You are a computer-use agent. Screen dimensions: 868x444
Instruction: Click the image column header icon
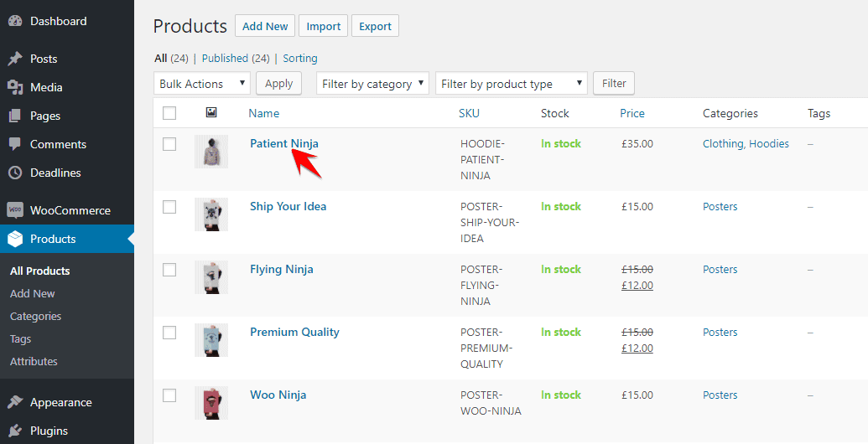coord(211,112)
